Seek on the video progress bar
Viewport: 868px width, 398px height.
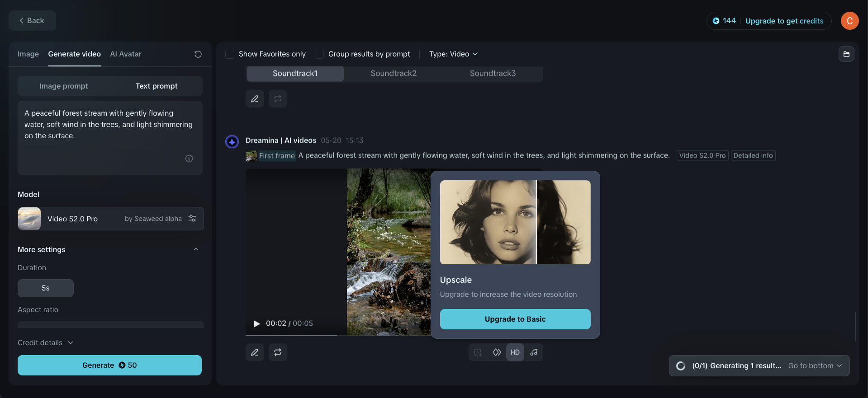[338, 335]
